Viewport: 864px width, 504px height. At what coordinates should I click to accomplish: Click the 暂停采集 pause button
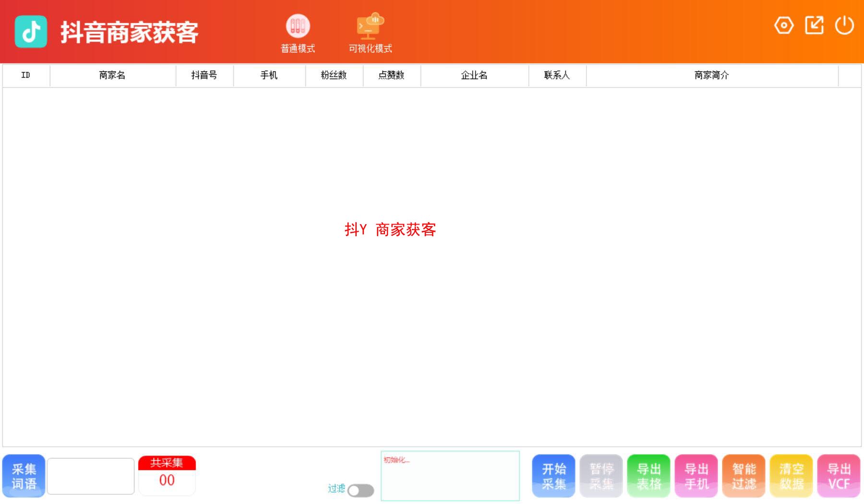(601, 476)
